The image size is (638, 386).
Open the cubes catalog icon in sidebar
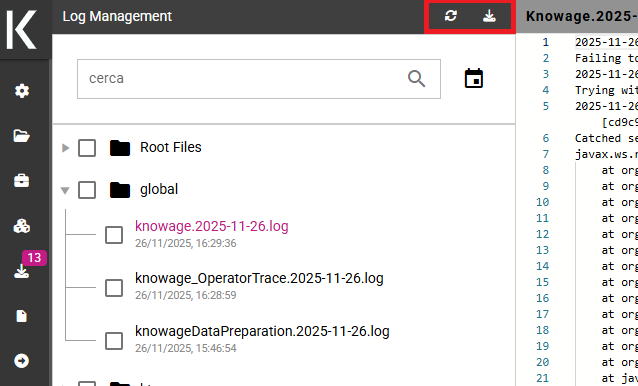tap(22, 226)
